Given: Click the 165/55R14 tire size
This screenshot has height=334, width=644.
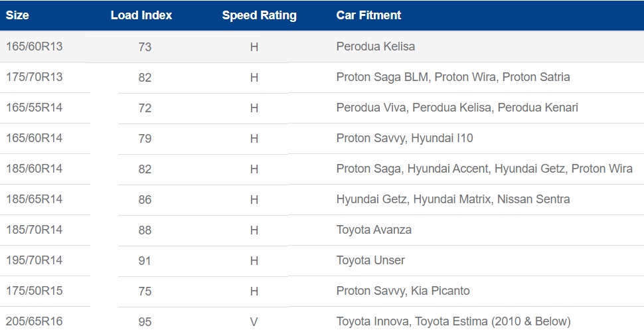Looking at the screenshot, I should point(35,108).
